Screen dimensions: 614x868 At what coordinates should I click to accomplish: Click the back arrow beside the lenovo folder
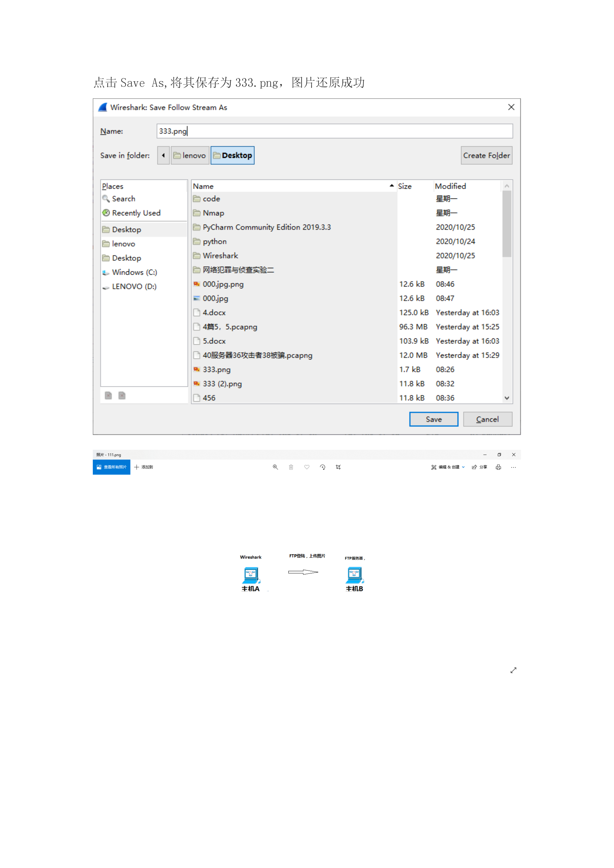[163, 155]
